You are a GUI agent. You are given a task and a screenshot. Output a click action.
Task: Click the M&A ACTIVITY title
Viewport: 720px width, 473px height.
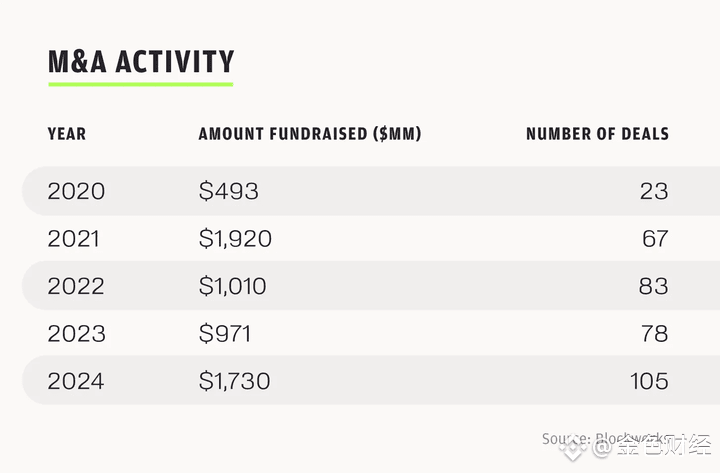pos(141,62)
